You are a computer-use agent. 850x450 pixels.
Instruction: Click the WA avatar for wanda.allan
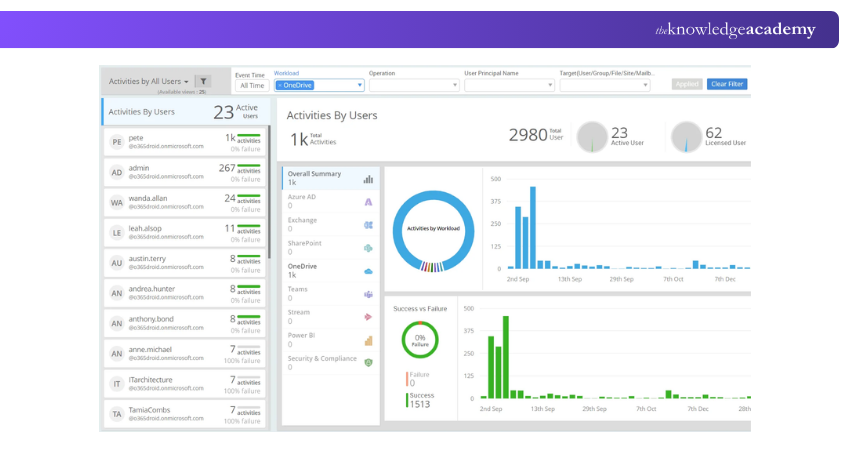click(x=117, y=203)
